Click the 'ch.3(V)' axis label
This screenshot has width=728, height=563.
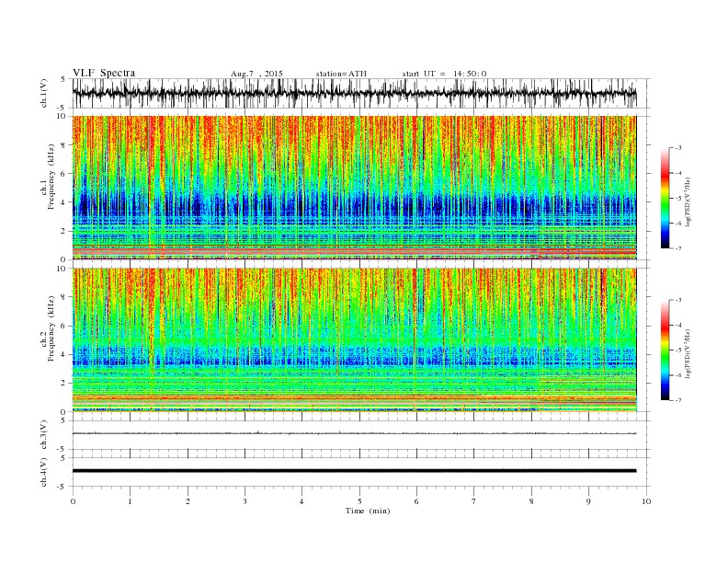click(43, 435)
